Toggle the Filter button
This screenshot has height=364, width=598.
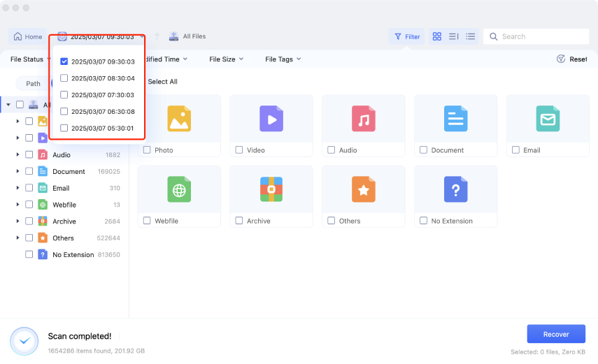point(407,36)
